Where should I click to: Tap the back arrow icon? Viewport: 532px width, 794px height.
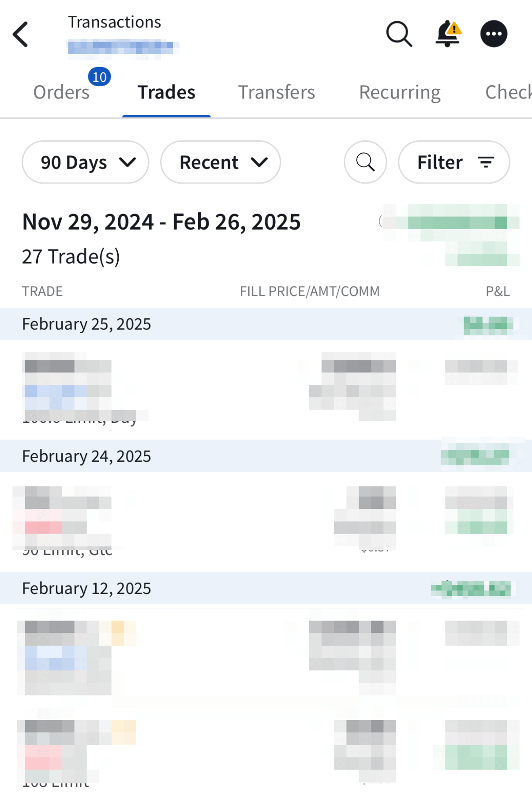pyautogui.click(x=20, y=34)
